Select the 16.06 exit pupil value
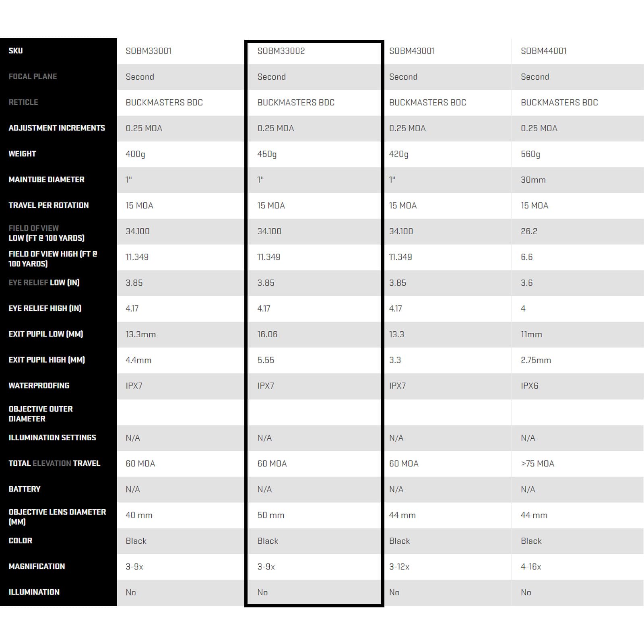 point(267,334)
